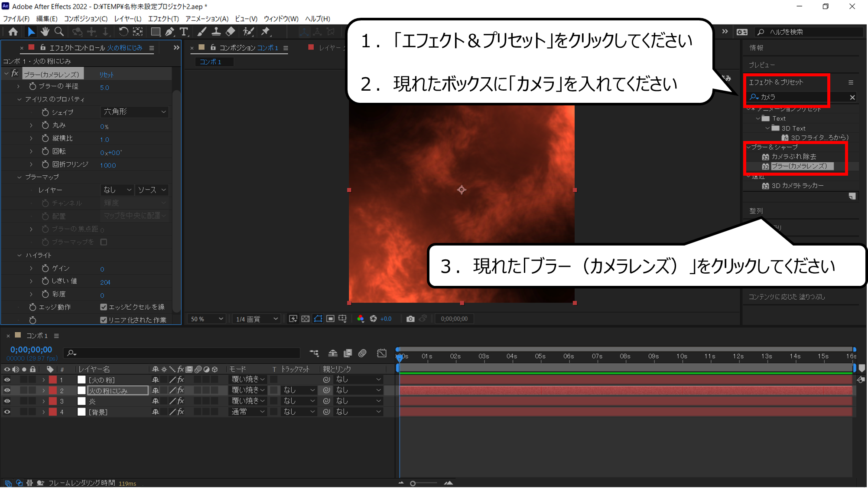This screenshot has width=868, height=488.
Task: Open the アニメーション(A) menu
Action: [207, 19]
